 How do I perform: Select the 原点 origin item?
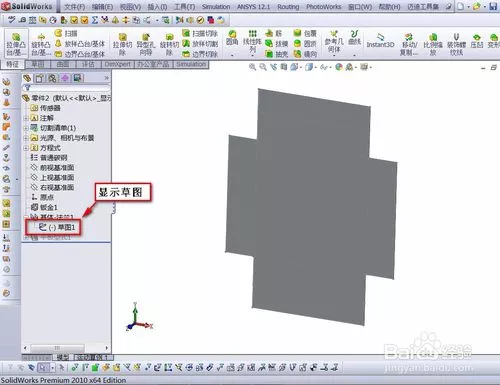[42, 197]
